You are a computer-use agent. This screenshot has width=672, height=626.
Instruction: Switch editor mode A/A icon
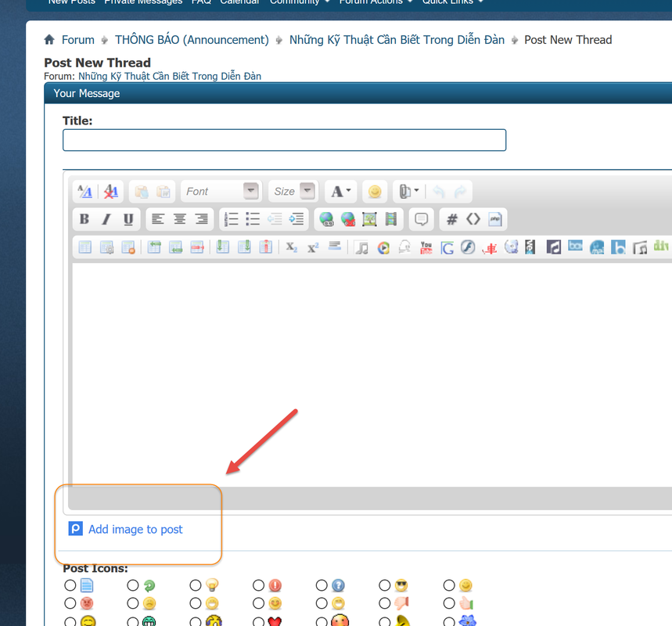[x=84, y=191]
